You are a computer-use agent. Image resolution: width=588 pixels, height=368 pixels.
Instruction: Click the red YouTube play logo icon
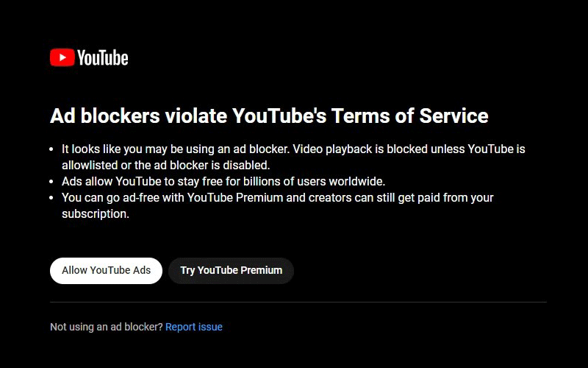pos(62,57)
